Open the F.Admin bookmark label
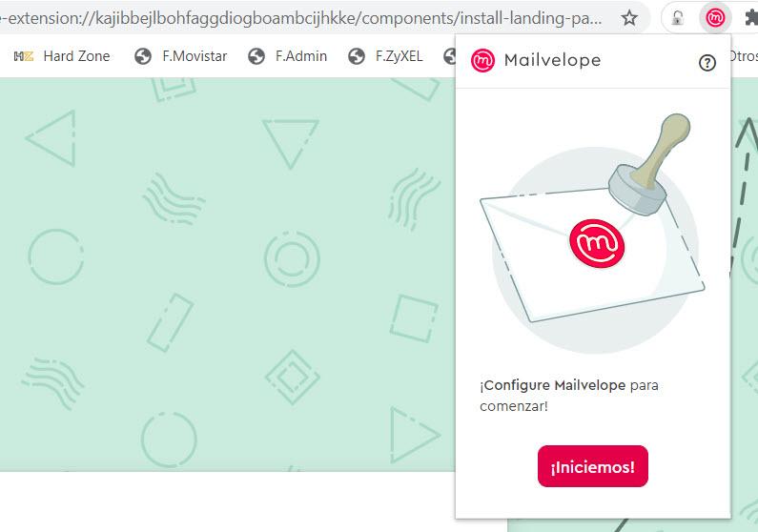The width and height of the screenshot is (758, 532). click(x=301, y=56)
